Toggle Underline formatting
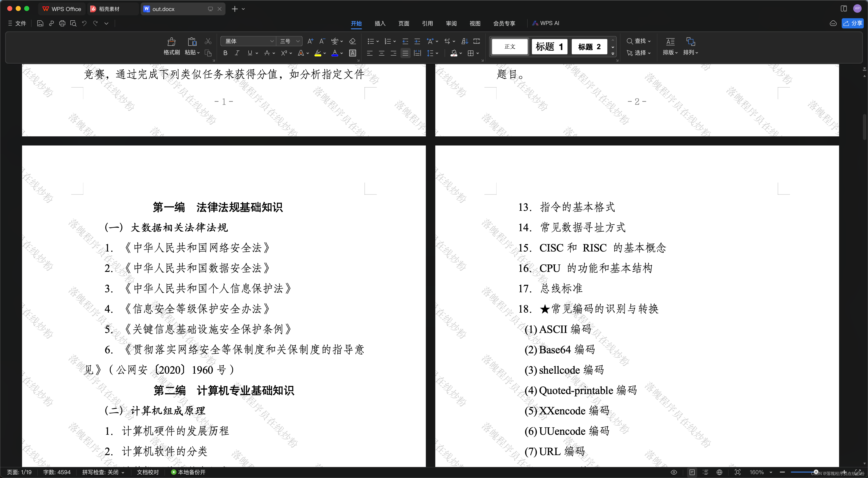The width and height of the screenshot is (868, 478). point(250,53)
